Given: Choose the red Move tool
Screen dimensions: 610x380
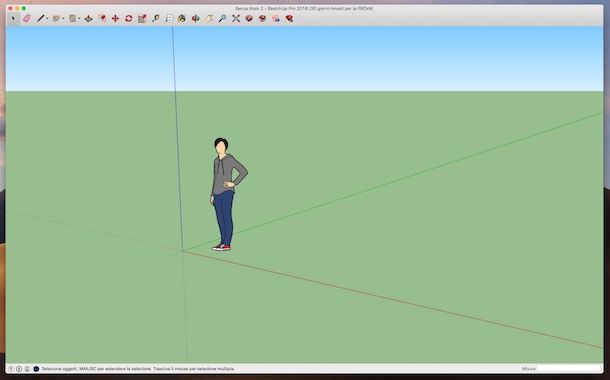Looking at the screenshot, I should [115, 18].
